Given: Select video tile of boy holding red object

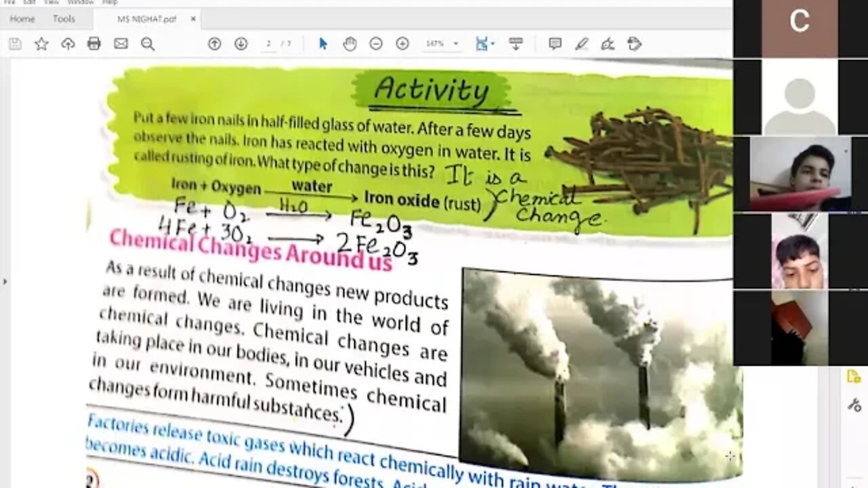Looking at the screenshot, I should pos(800,174).
